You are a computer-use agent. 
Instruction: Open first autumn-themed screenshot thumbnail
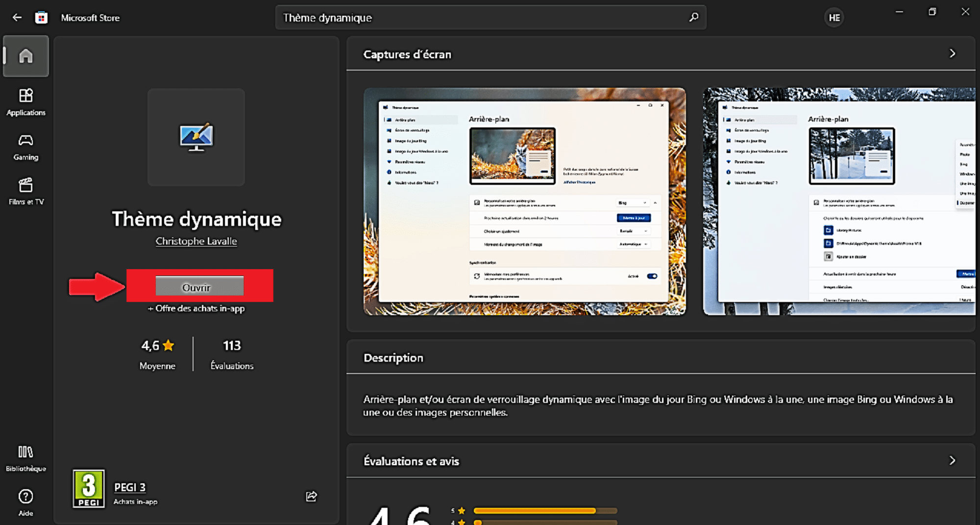pos(524,201)
